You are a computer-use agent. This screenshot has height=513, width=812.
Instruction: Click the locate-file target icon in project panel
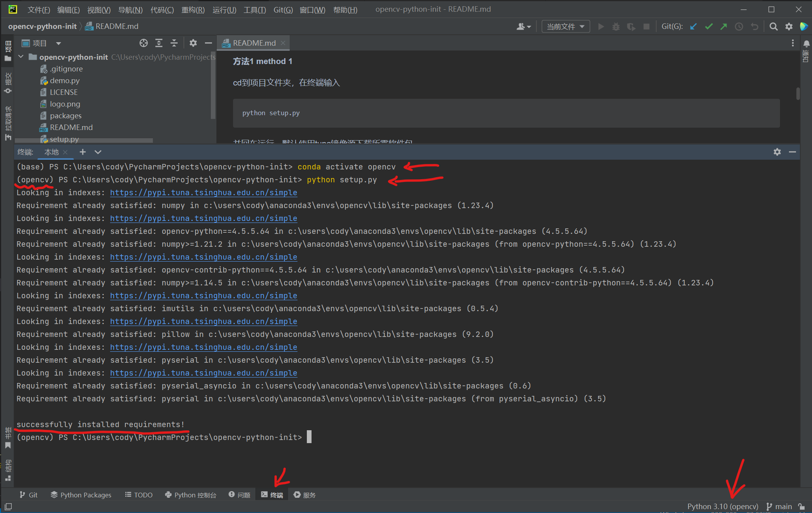(143, 43)
